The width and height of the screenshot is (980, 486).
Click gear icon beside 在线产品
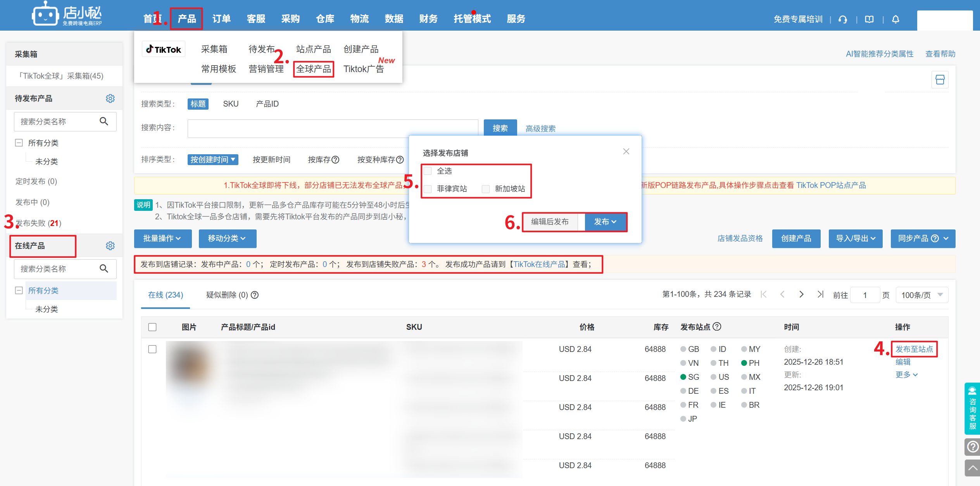coord(110,246)
